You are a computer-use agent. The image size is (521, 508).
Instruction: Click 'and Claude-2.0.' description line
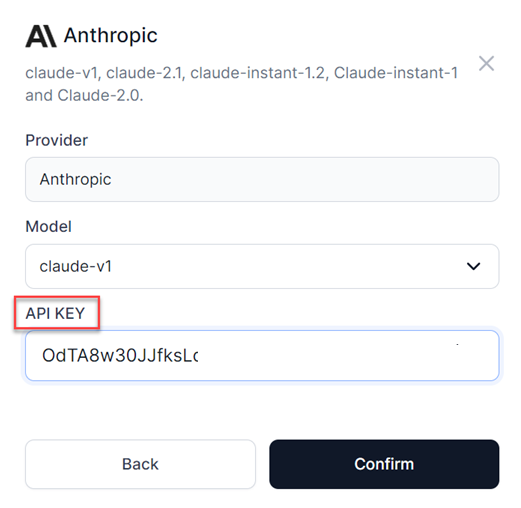pyautogui.click(x=84, y=95)
